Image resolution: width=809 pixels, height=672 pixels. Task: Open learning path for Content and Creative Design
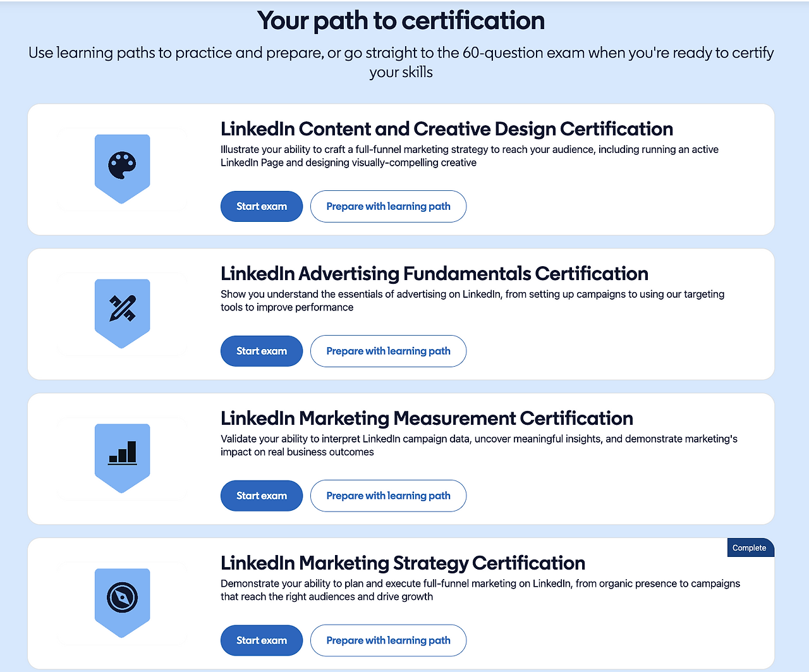[388, 206]
